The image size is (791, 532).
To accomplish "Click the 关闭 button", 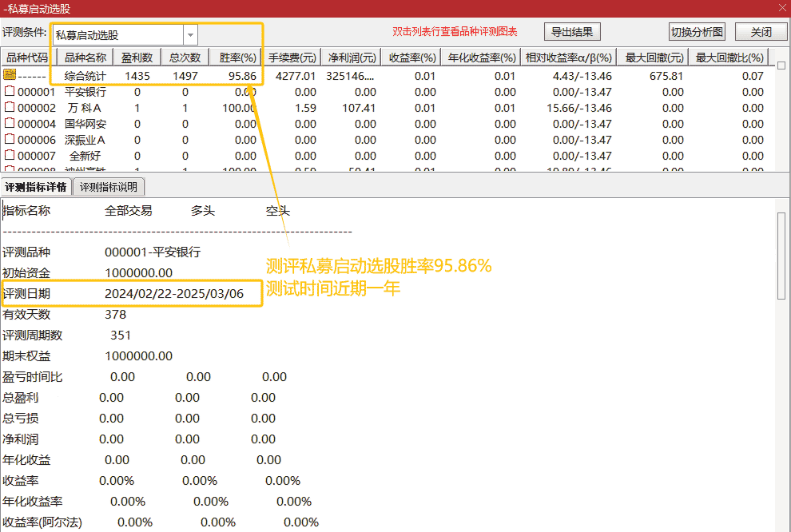I will pos(760,31).
